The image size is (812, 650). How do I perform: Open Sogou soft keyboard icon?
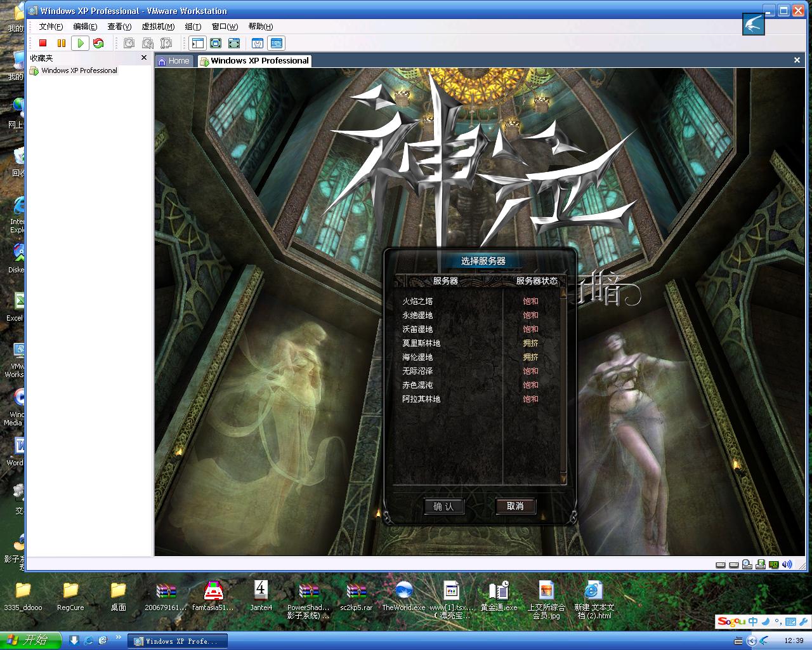[x=790, y=622]
